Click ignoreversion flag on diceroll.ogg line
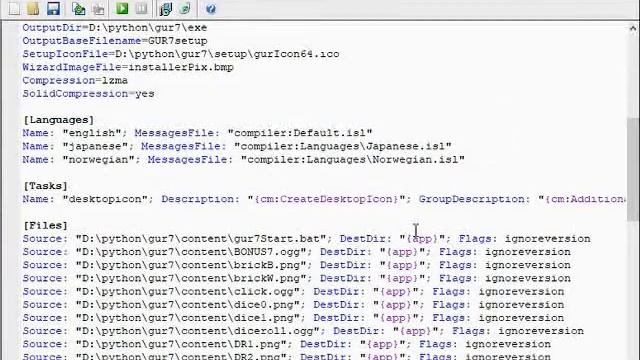Screen dimensions: 640x360 click(x=541, y=331)
